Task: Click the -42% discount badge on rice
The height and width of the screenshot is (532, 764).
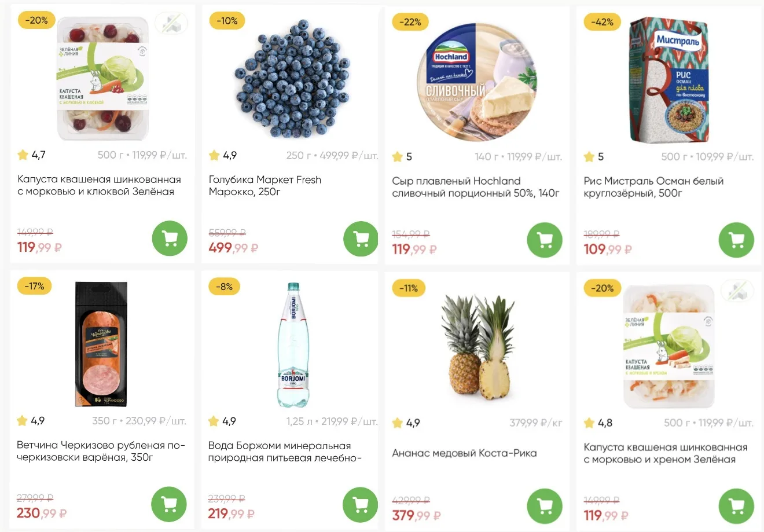Action: tap(602, 22)
